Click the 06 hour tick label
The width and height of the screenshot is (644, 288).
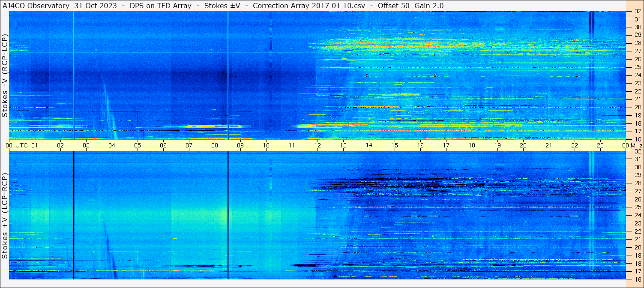point(163,145)
